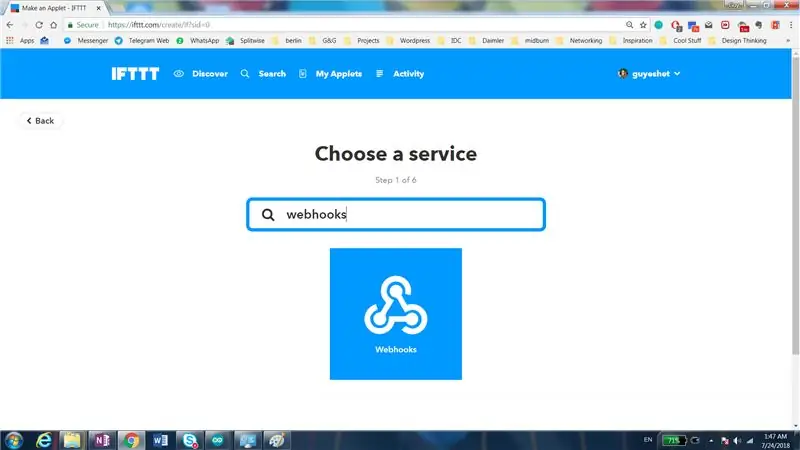Click the zoom magnifier icon in address bar
The image size is (800, 450).
[x=630, y=24]
